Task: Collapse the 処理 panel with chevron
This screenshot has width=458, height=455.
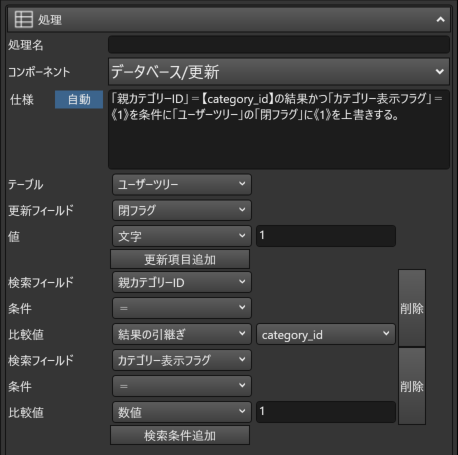Action: [440, 19]
